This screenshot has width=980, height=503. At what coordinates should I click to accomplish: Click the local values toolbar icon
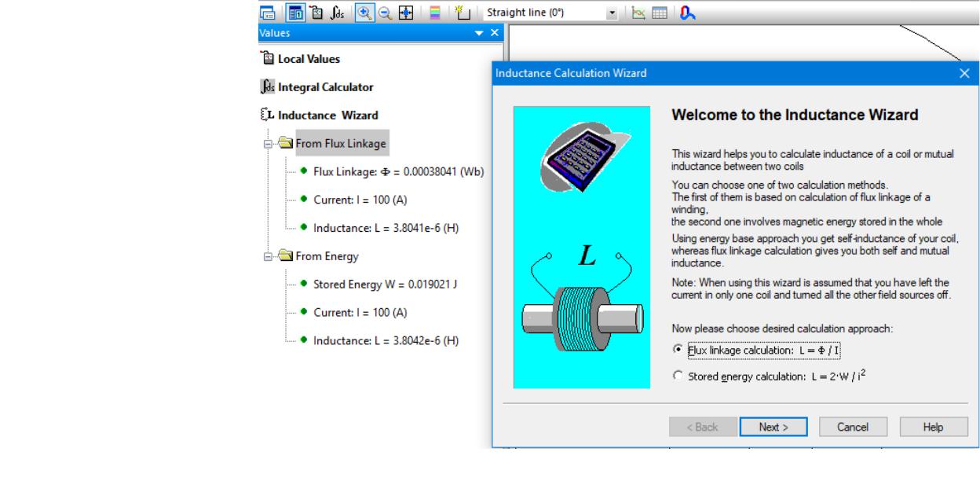[316, 13]
